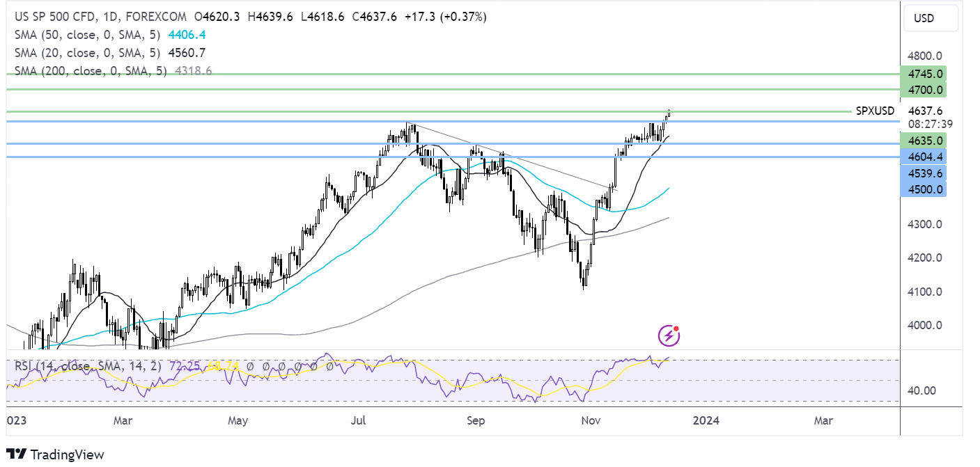Select the green horizontal line at 4745

point(453,73)
